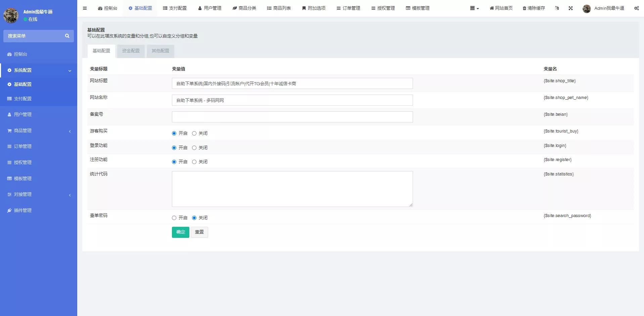This screenshot has height=316, width=644.
Task: Click the green 确定 submit button
Action: tap(180, 232)
